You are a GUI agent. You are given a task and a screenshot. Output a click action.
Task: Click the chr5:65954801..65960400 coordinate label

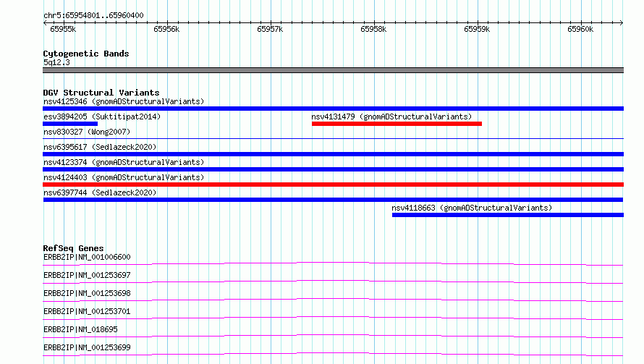93,15
